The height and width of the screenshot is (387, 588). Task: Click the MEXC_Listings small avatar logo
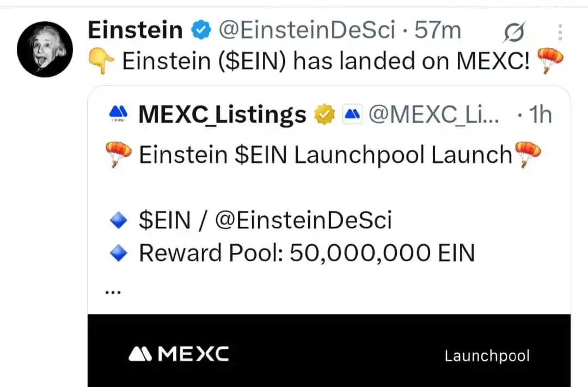point(118,113)
